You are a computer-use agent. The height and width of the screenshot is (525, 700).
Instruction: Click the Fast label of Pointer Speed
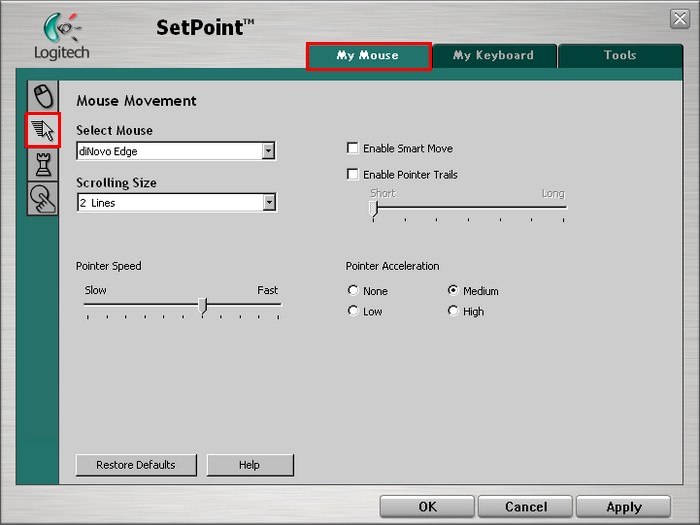coord(267,290)
